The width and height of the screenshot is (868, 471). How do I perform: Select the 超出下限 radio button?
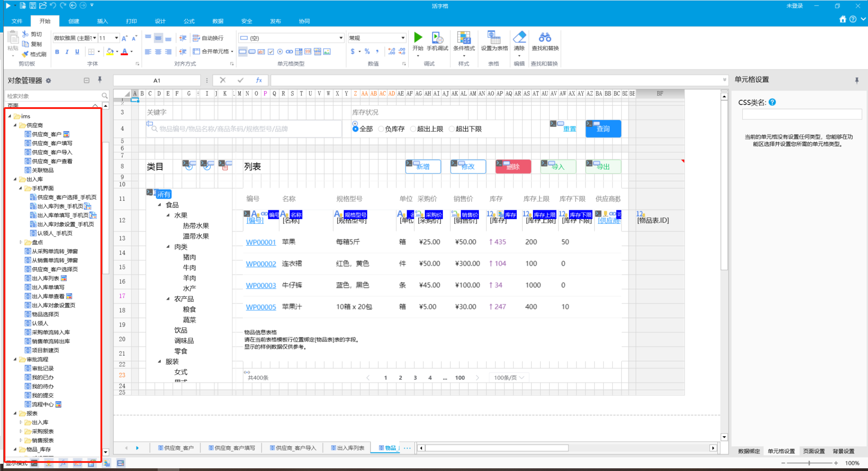pyautogui.click(x=452, y=129)
